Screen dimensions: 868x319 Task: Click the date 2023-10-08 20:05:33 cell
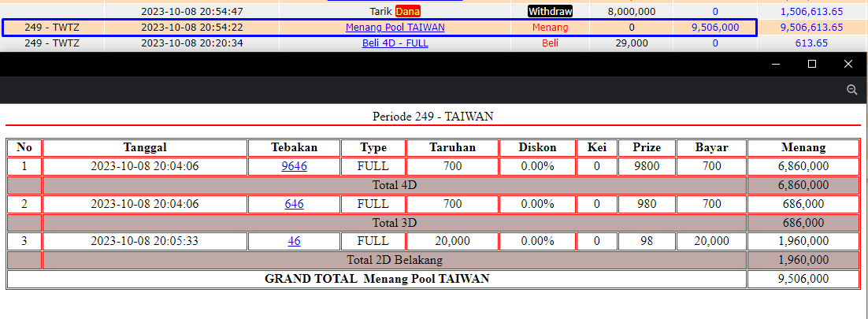pos(145,241)
